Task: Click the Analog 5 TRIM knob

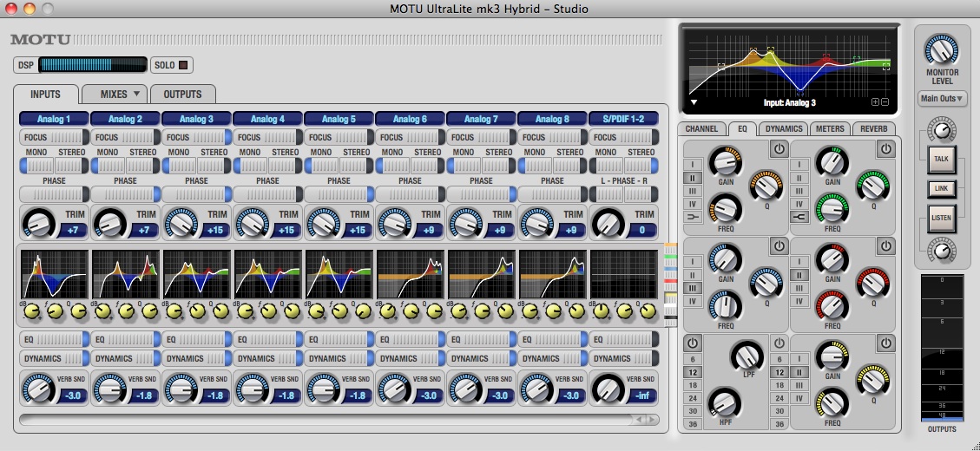Action: (324, 223)
